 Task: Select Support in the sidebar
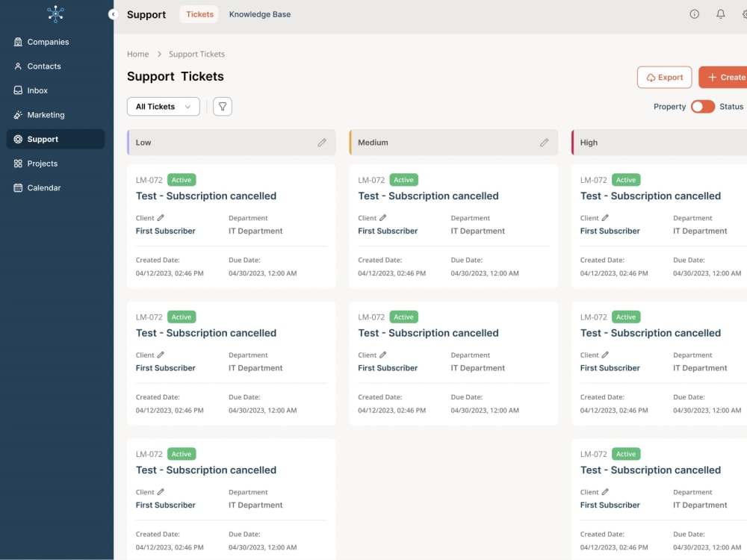click(x=56, y=139)
